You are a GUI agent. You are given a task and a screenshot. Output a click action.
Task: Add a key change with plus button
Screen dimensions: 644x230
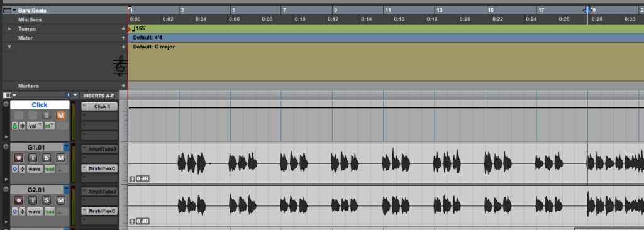click(123, 47)
